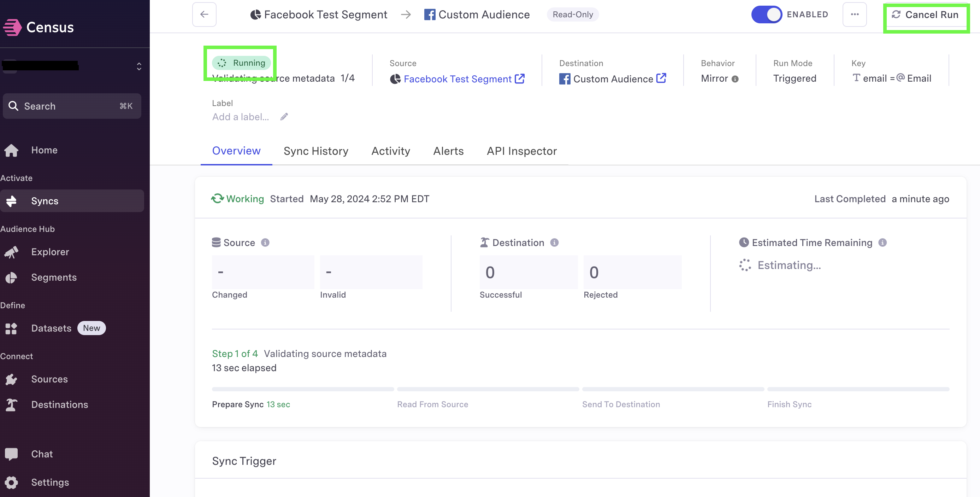Click the Search field in sidebar
Image resolution: width=980 pixels, height=497 pixels.
click(x=72, y=106)
